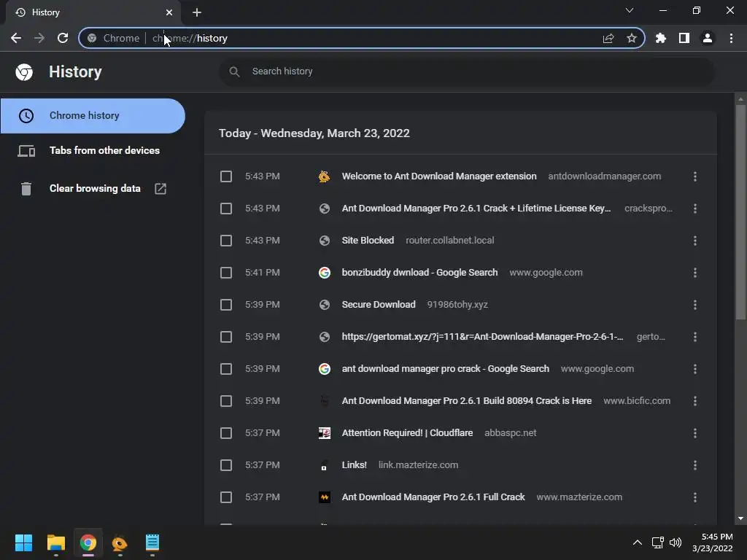Check the Welcome to Ant Download Manager entry
Viewport: 747px width, 560px height.
(226, 176)
